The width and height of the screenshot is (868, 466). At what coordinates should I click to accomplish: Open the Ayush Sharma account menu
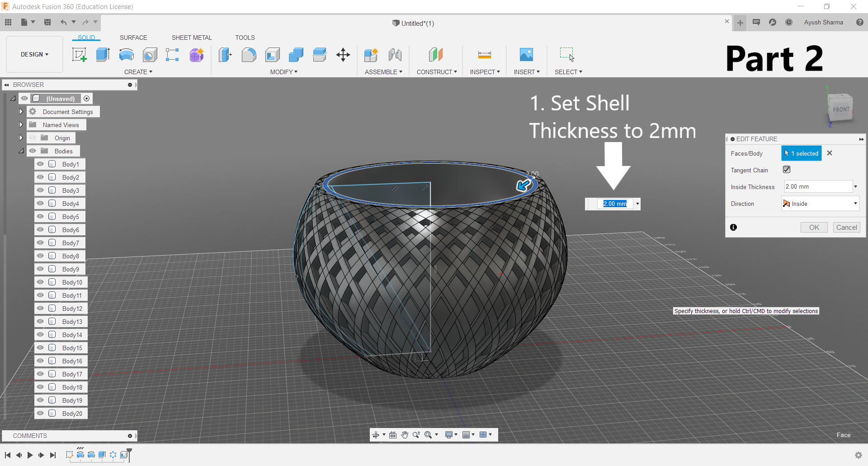tap(823, 22)
